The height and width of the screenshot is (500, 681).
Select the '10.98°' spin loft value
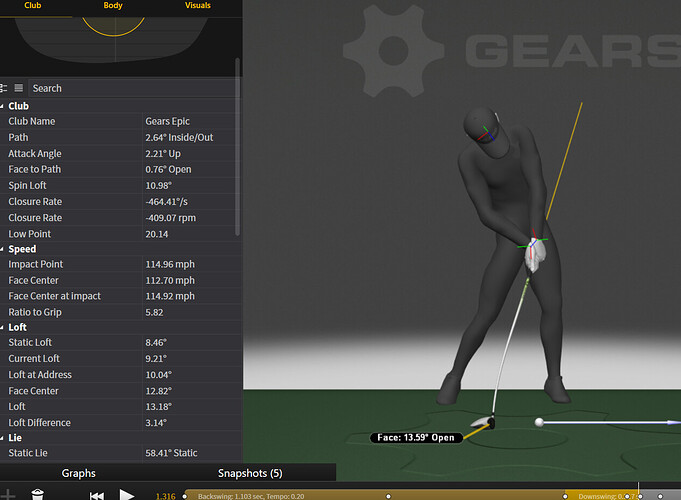[159, 185]
